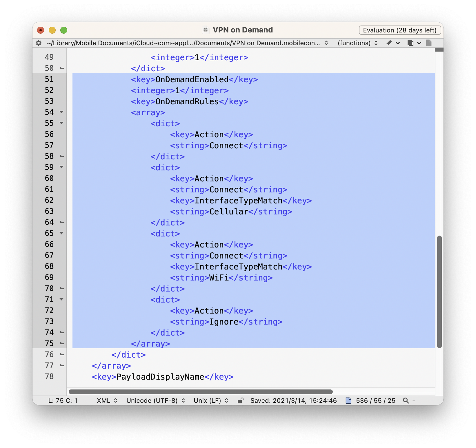Click the OnDemandRules key on line 53
This screenshot has width=476, height=448.
pyautogui.click(x=187, y=101)
